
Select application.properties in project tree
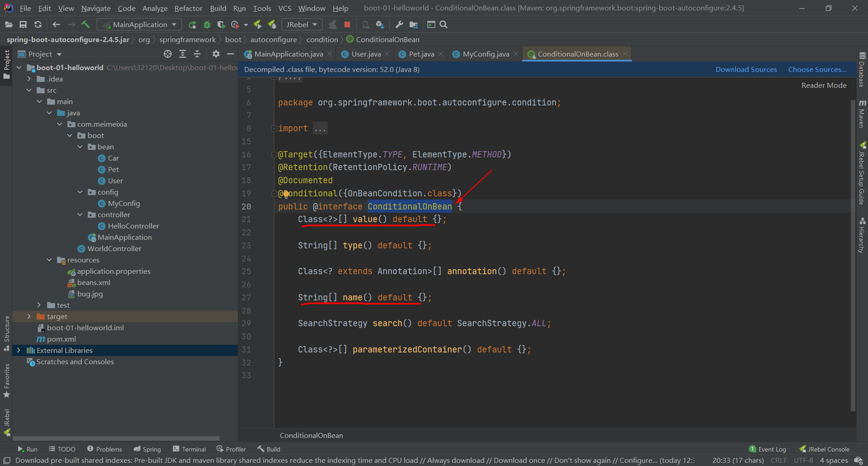coord(113,271)
